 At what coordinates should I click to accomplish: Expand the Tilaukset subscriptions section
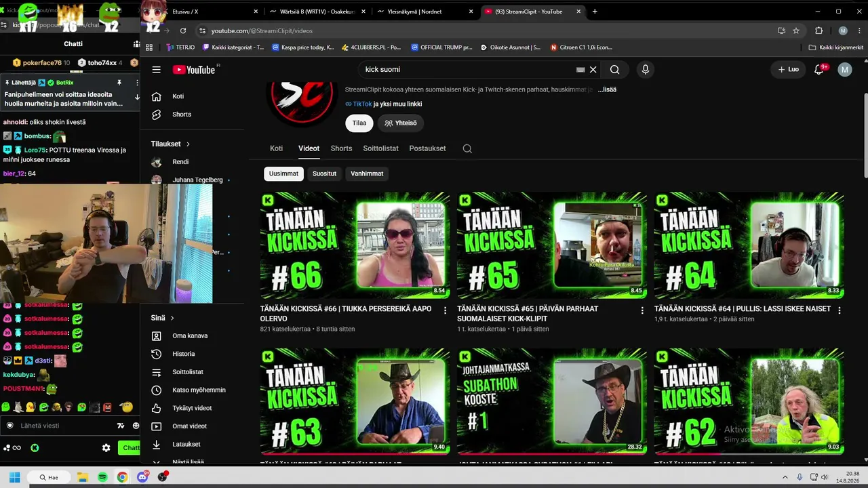coord(170,144)
